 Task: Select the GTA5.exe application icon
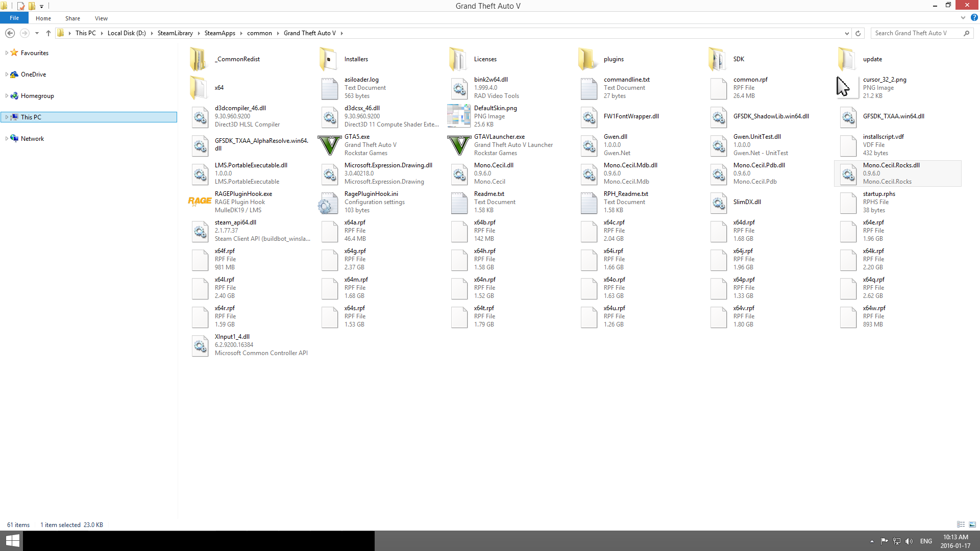(329, 145)
